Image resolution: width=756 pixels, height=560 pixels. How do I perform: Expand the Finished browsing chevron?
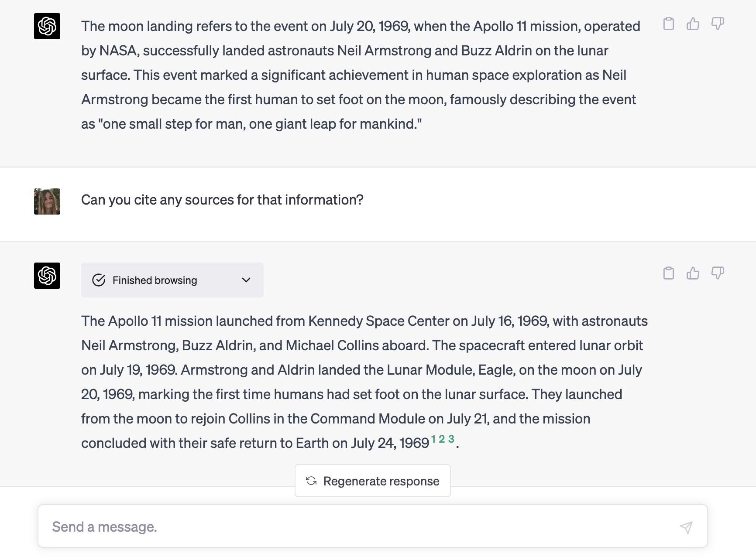tap(246, 280)
